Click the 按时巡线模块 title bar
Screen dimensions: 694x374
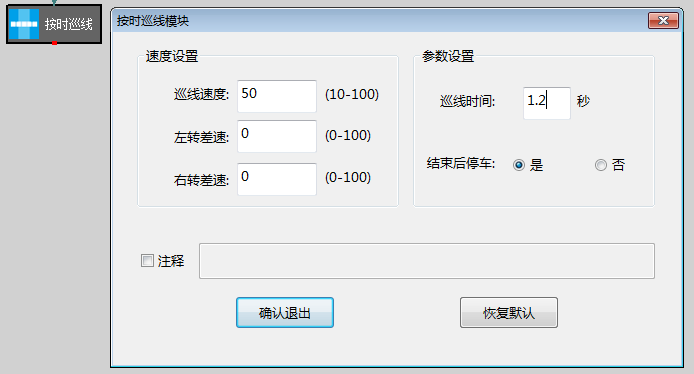pos(381,21)
